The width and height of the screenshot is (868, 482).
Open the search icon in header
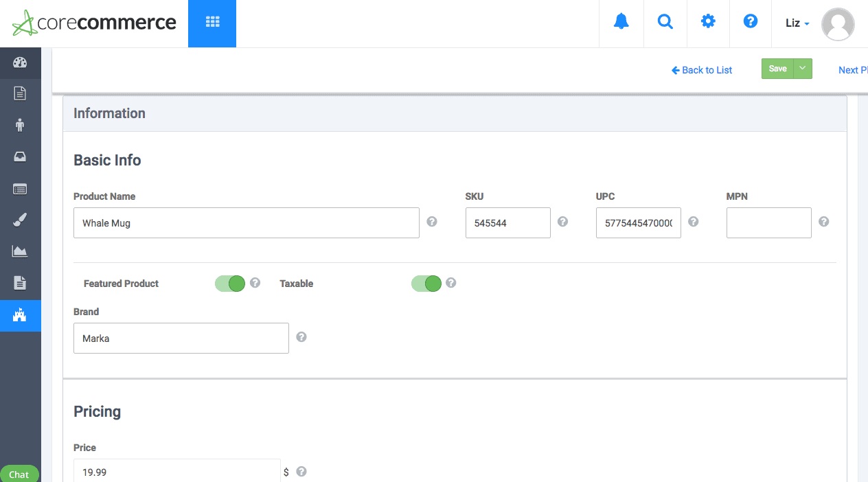(x=665, y=22)
